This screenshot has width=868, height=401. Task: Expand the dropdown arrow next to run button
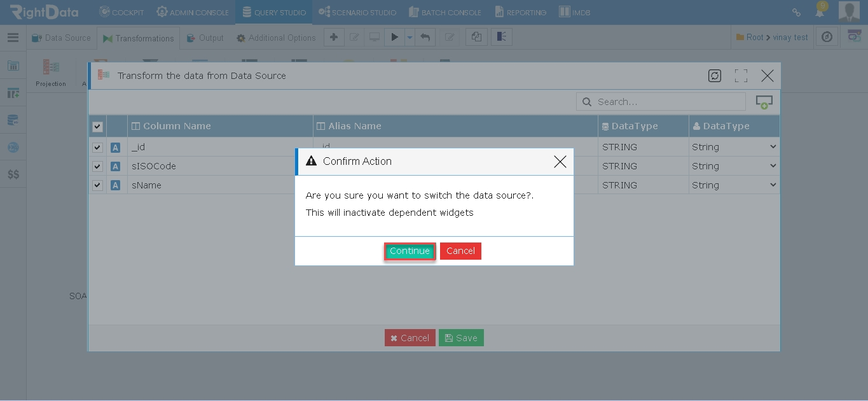click(x=410, y=38)
